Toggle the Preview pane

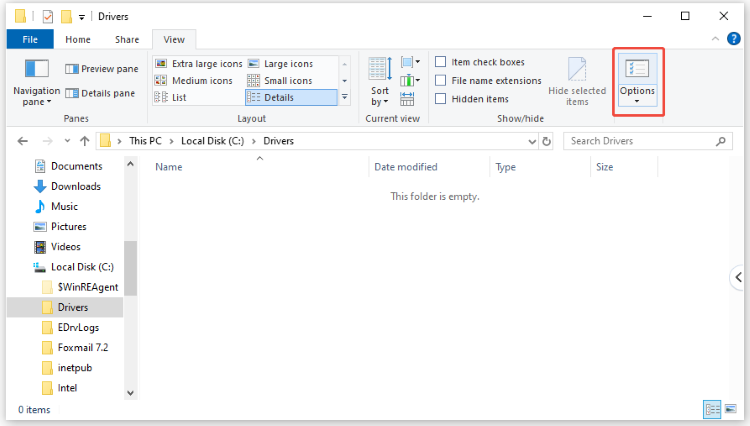coord(101,69)
